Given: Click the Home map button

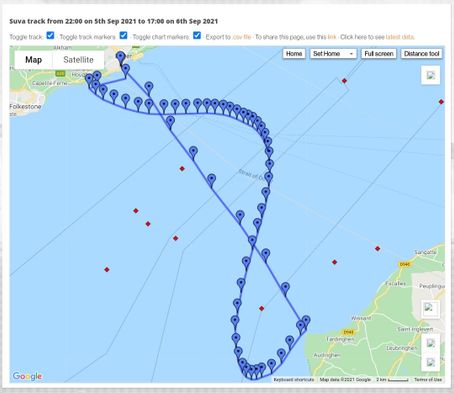Looking at the screenshot, I should [294, 54].
